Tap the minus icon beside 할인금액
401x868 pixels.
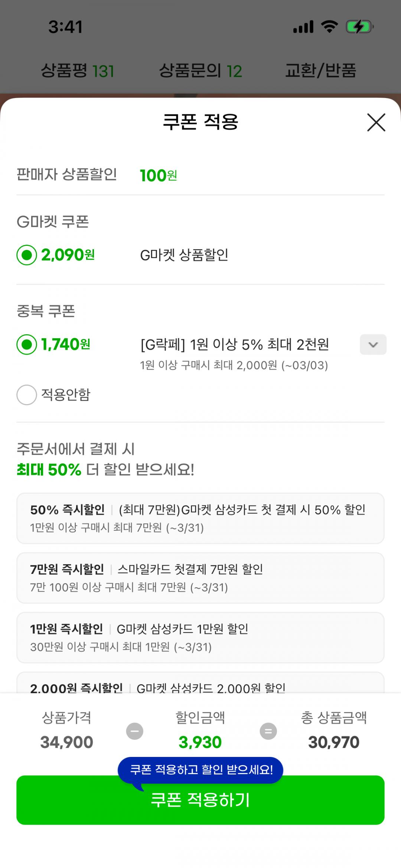(x=135, y=731)
